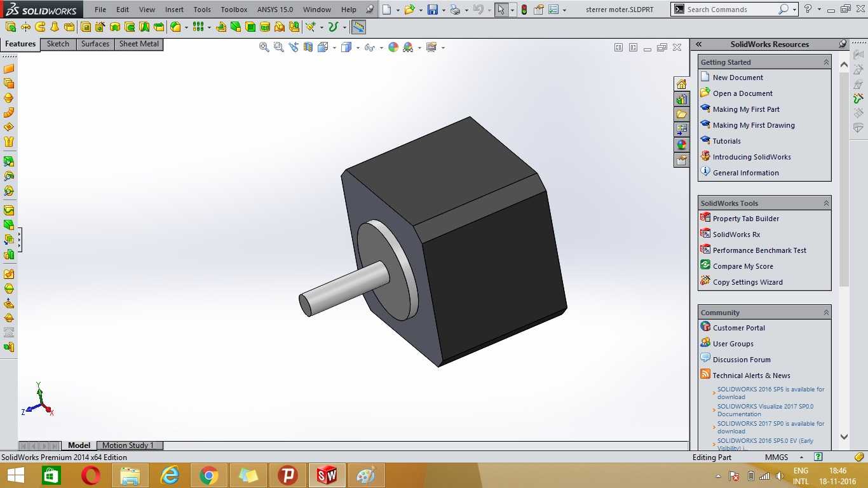Click the Reference Geometry icon
Viewport: 868px width, 488px height.
pos(310,27)
